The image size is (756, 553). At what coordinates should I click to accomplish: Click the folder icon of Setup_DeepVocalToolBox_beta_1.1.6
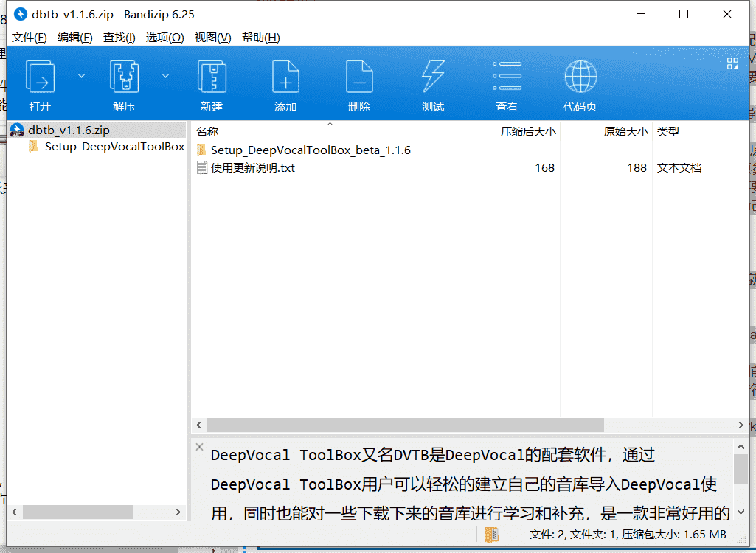point(201,150)
